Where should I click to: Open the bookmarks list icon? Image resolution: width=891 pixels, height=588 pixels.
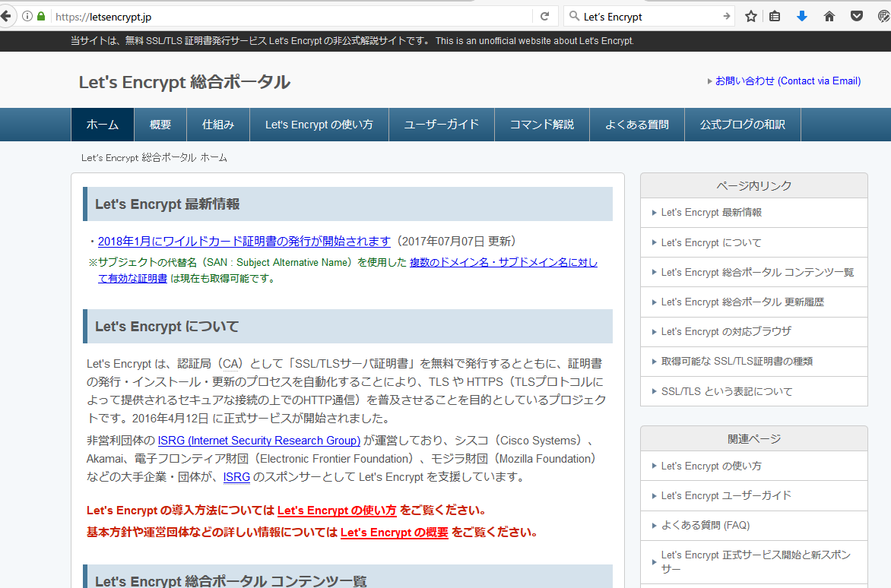(775, 16)
